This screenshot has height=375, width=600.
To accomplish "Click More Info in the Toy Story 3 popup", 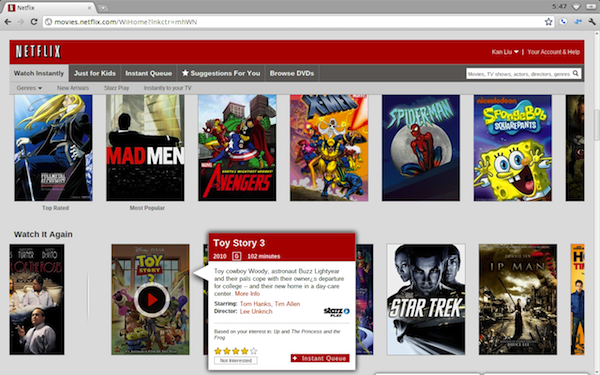I will [247, 293].
